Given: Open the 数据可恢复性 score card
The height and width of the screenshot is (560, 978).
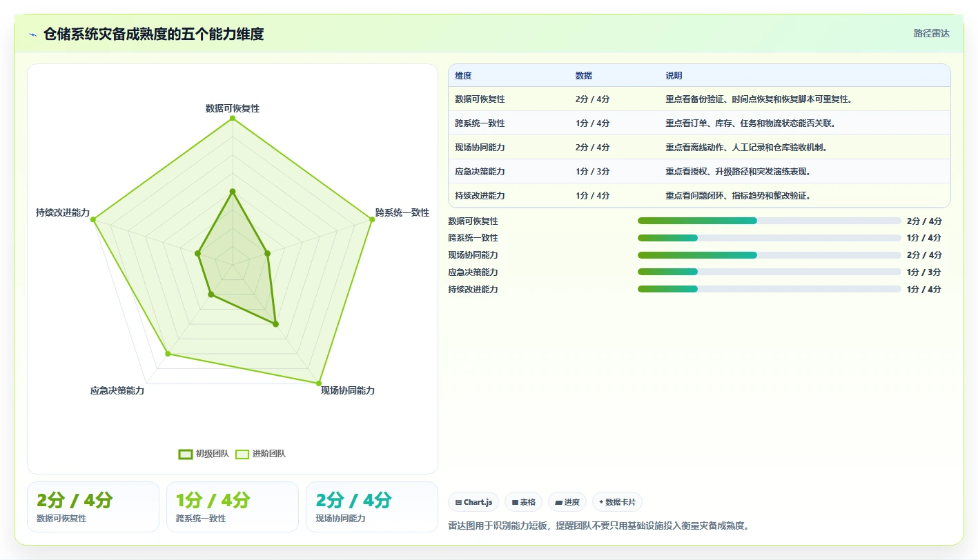Looking at the screenshot, I should coord(93,507).
